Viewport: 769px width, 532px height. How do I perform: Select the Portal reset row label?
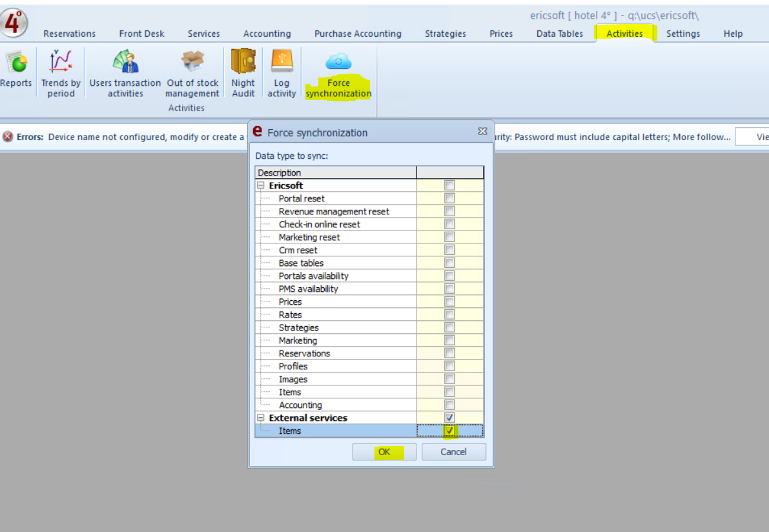302,198
